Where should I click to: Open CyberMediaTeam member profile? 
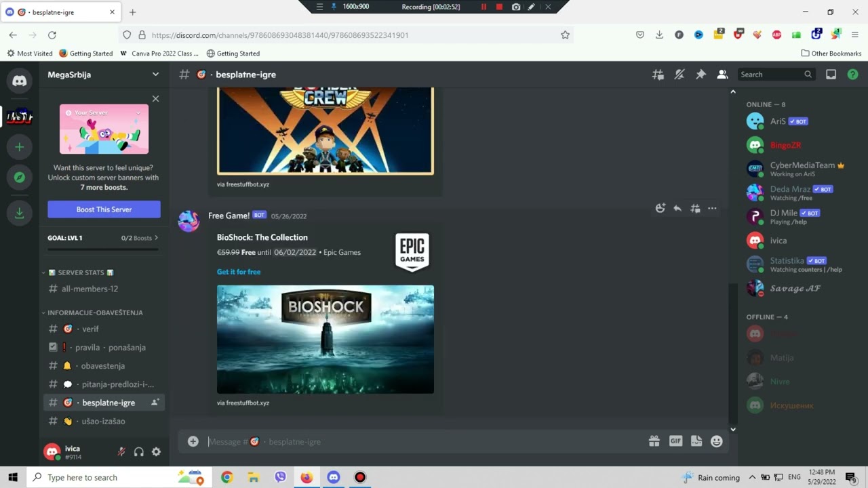pos(800,169)
